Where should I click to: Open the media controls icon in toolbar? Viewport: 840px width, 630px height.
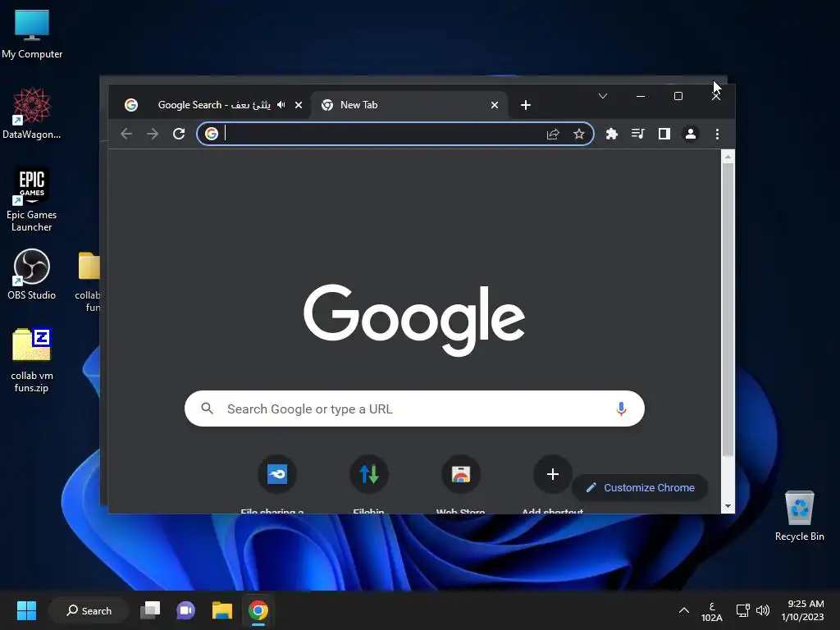[x=638, y=134]
